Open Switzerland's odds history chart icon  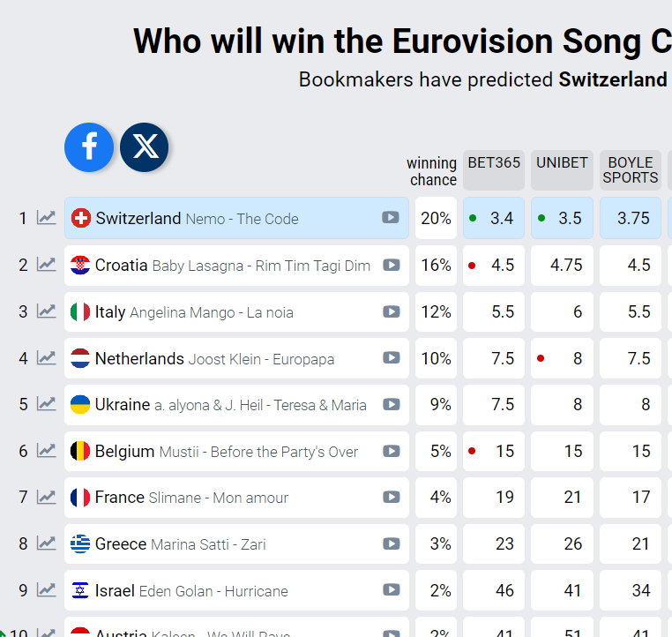click(x=46, y=218)
